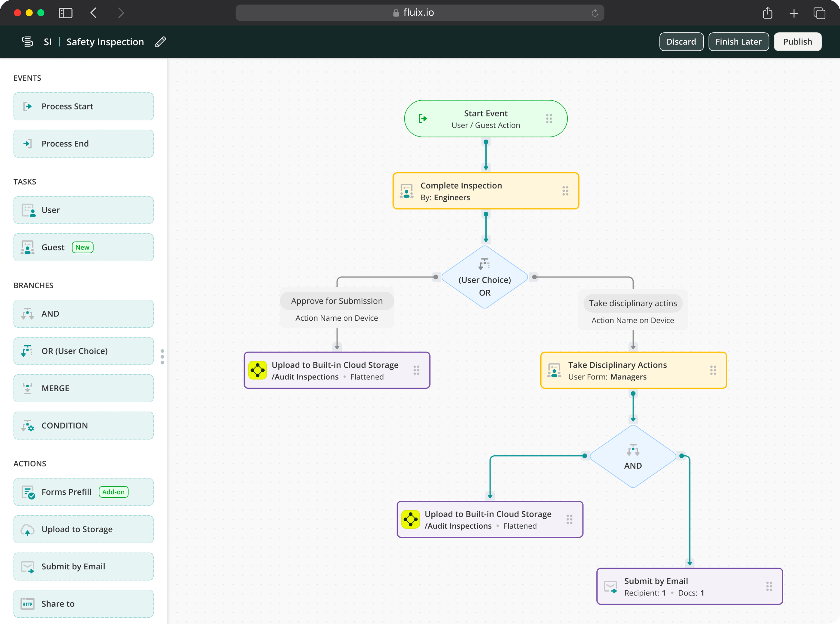Click the sidebar resize handle dots

click(x=162, y=357)
